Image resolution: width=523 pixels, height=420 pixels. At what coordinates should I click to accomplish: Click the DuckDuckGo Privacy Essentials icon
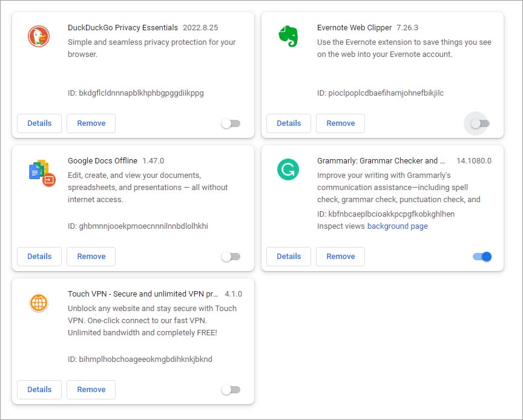coord(39,36)
